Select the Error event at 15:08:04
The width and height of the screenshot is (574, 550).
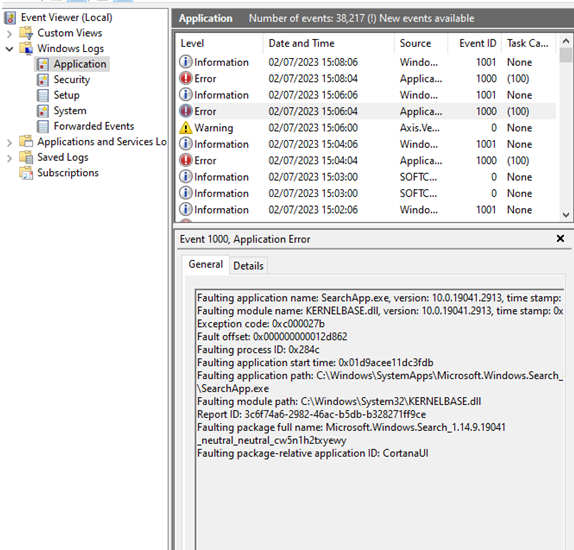367,78
